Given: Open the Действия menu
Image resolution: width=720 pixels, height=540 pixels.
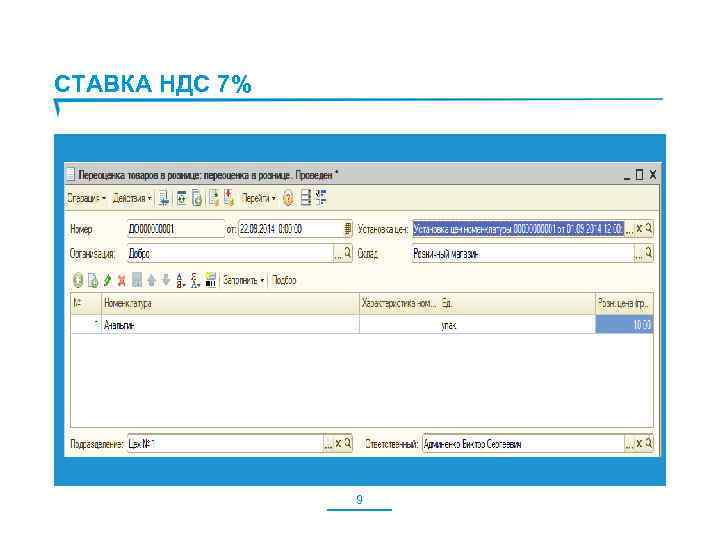Looking at the screenshot, I should (x=132, y=198).
